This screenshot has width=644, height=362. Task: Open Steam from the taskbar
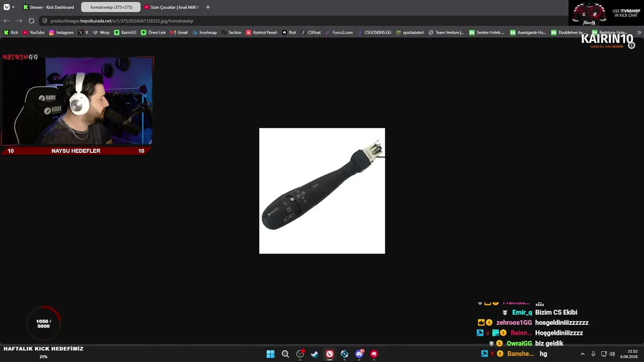click(x=314, y=354)
